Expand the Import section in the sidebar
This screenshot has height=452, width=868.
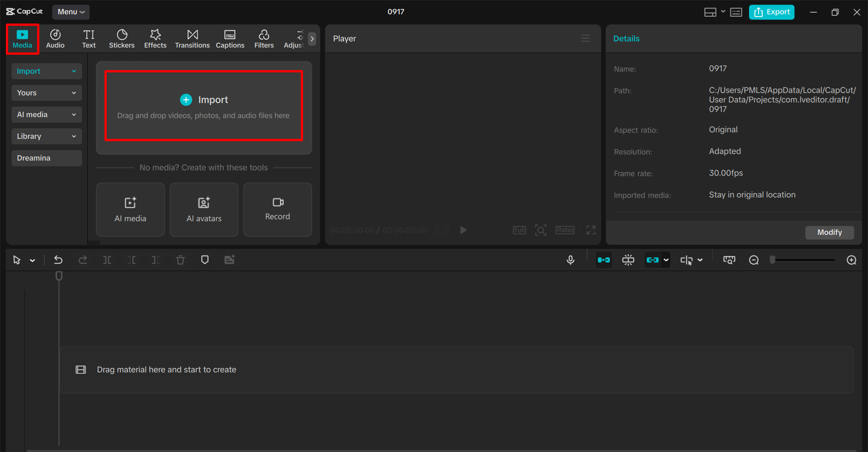pyautogui.click(x=46, y=71)
